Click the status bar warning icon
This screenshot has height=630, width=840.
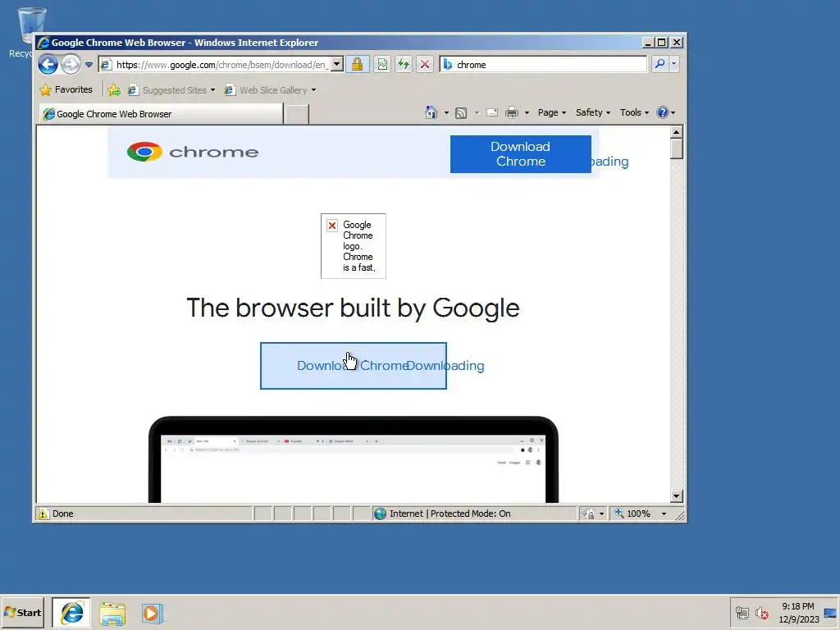point(43,514)
